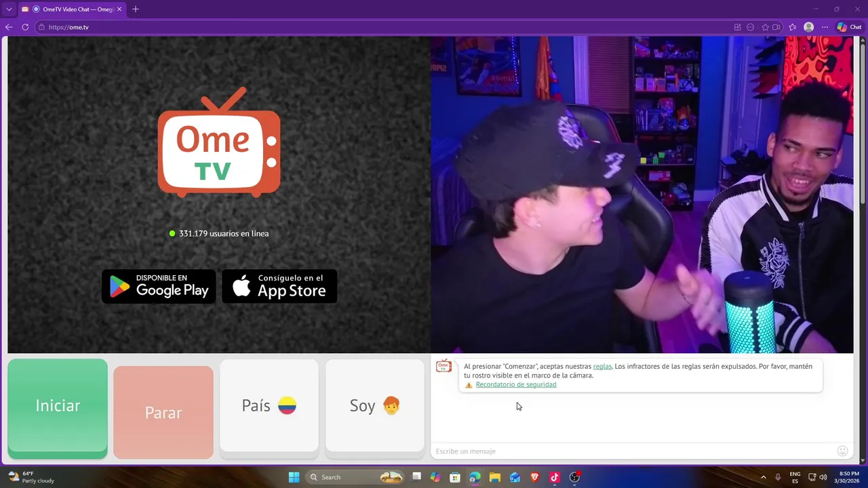This screenshot has width=868, height=488.
Task: Open Microsoft Store from the taskbar
Action: click(x=455, y=477)
